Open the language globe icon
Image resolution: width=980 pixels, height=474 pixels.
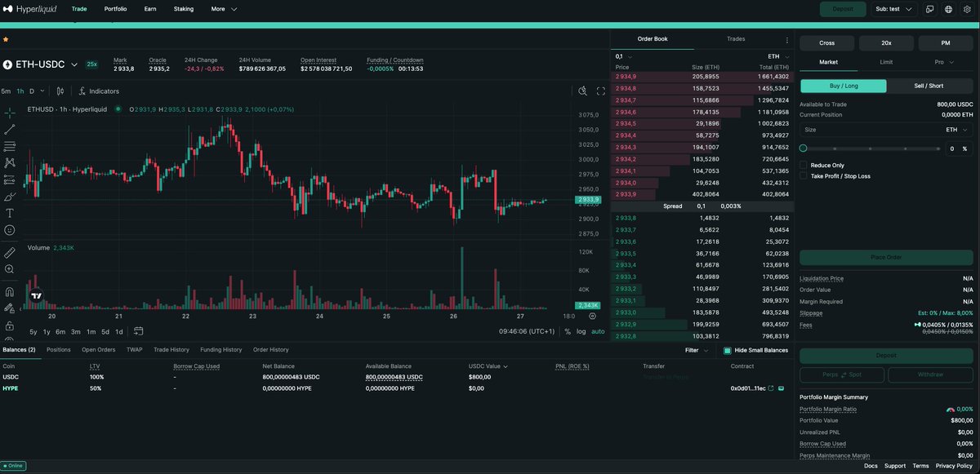click(x=948, y=9)
